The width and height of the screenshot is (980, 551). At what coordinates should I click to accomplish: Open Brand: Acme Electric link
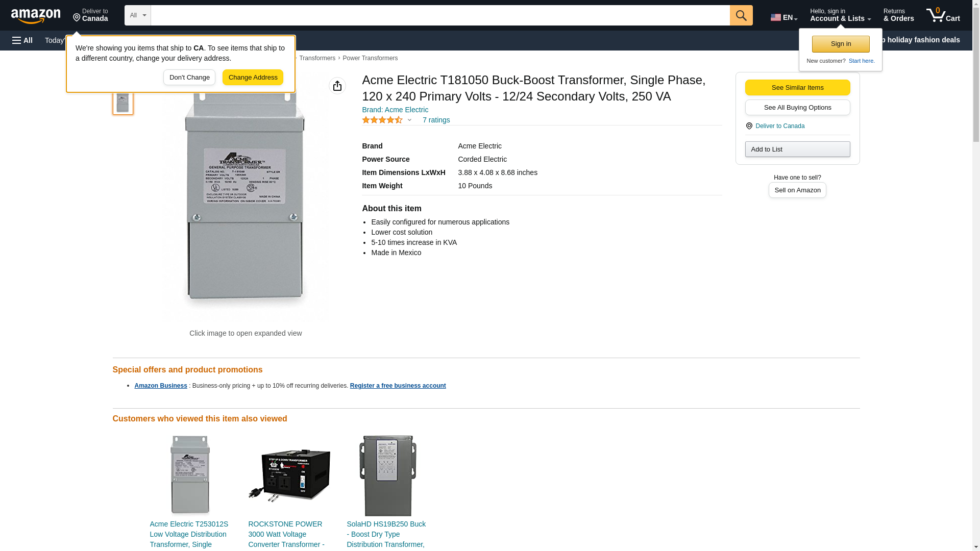coord(395,110)
